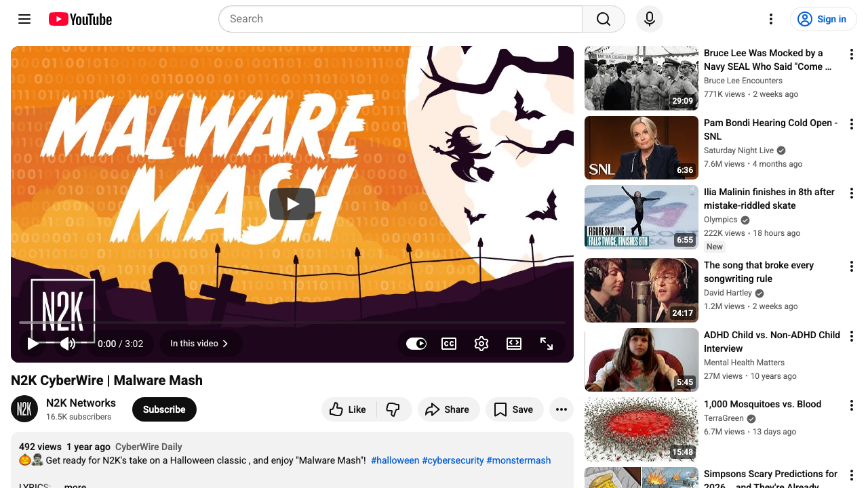Click the Saturday Night Live channel name
Viewport: 868px width, 488px height.
coord(738,150)
